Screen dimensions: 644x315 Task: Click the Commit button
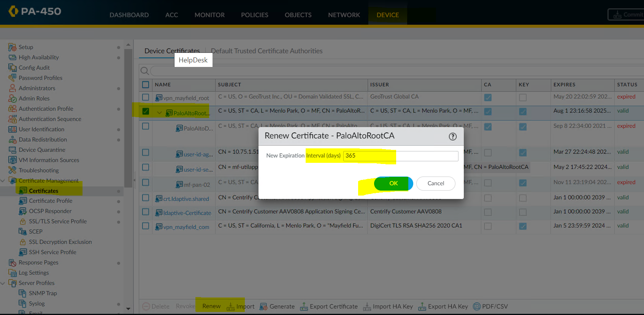626,14
